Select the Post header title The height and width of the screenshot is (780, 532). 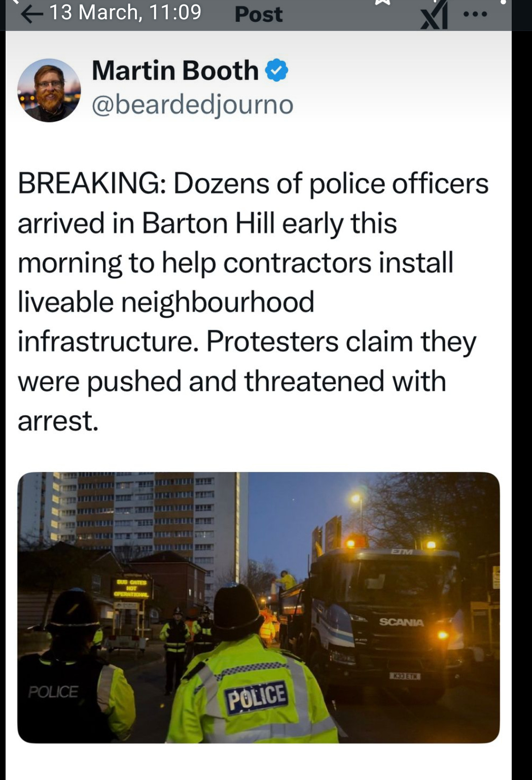pyautogui.click(x=259, y=14)
